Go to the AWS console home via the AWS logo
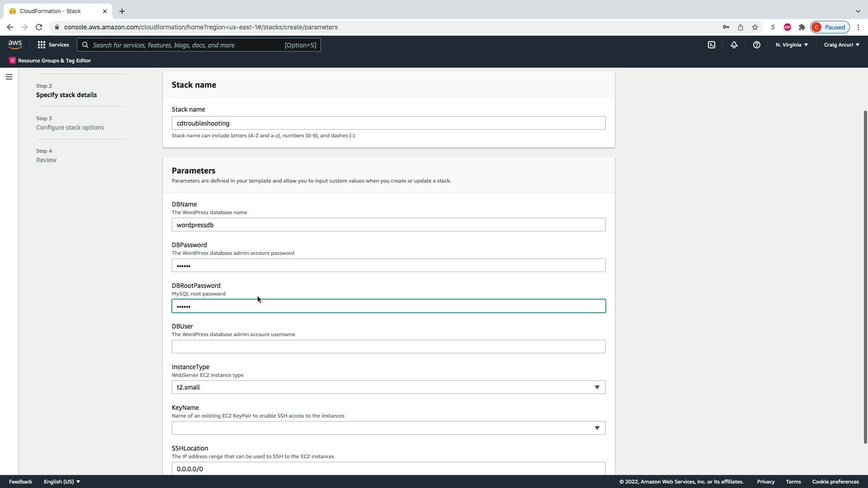 [15, 44]
